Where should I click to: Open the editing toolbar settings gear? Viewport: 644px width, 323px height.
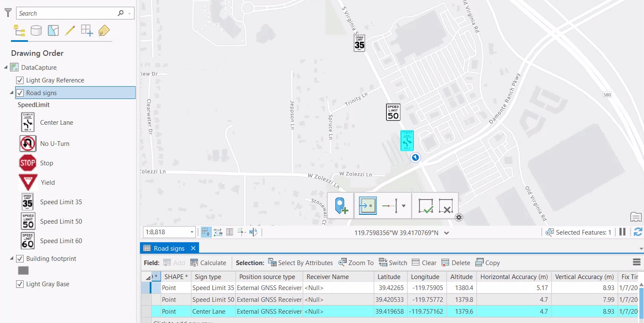(x=459, y=217)
